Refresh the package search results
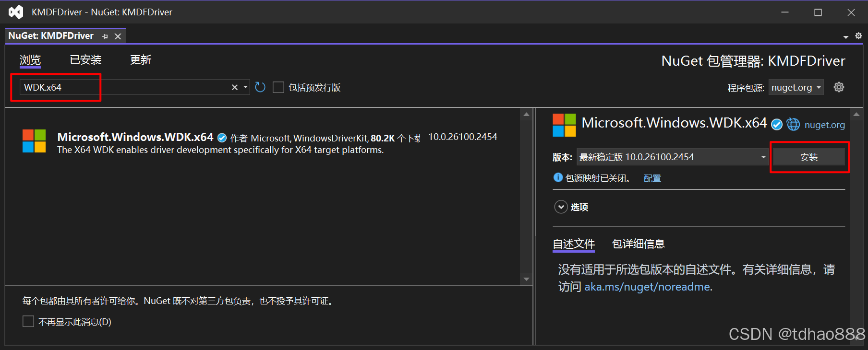 click(x=260, y=87)
